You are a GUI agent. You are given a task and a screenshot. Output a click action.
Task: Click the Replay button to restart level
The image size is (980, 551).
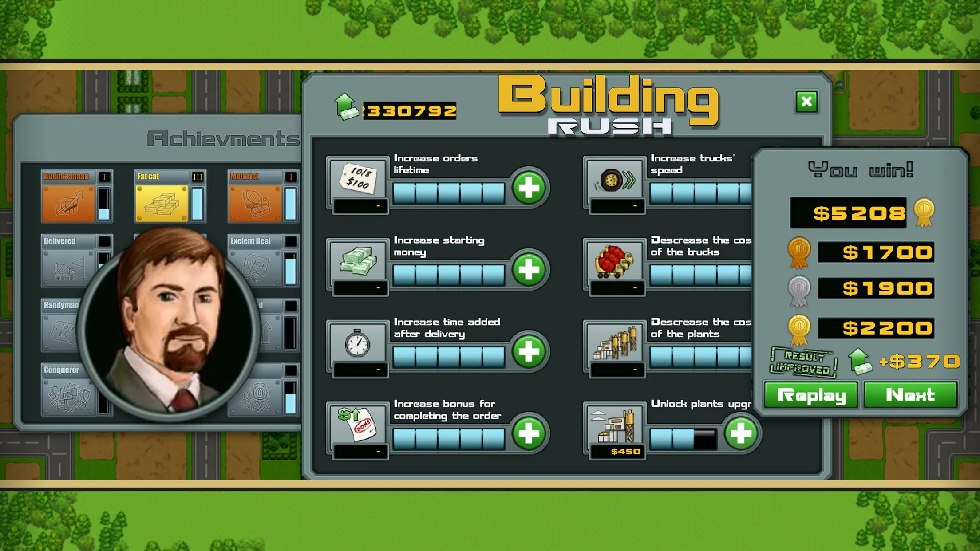click(x=813, y=394)
